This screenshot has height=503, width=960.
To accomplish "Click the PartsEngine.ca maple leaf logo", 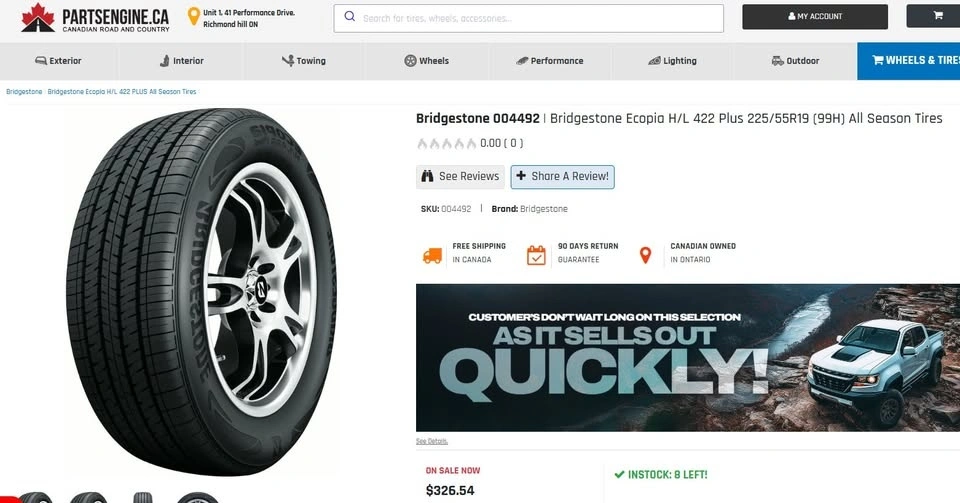I will tap(38, 17).
